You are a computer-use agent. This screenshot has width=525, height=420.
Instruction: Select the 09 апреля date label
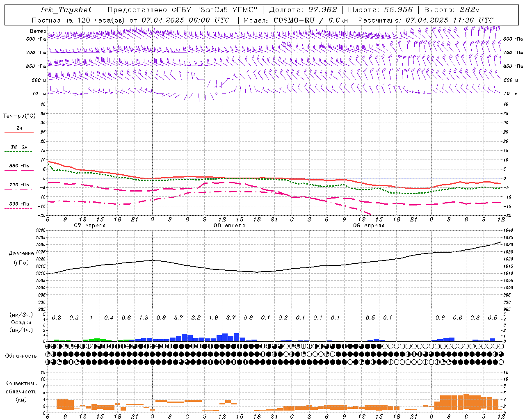click(x=369, y=226)
